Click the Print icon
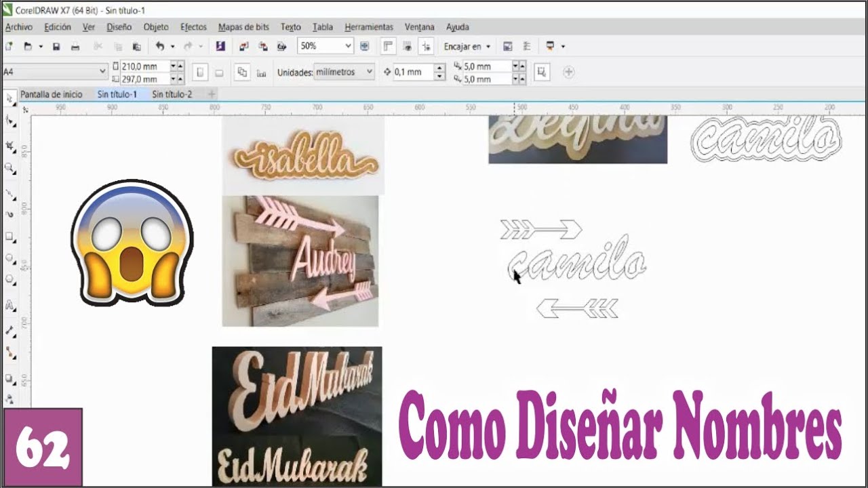Image resolution: width=868 pixels, height=488 pixels. point(75,46)
